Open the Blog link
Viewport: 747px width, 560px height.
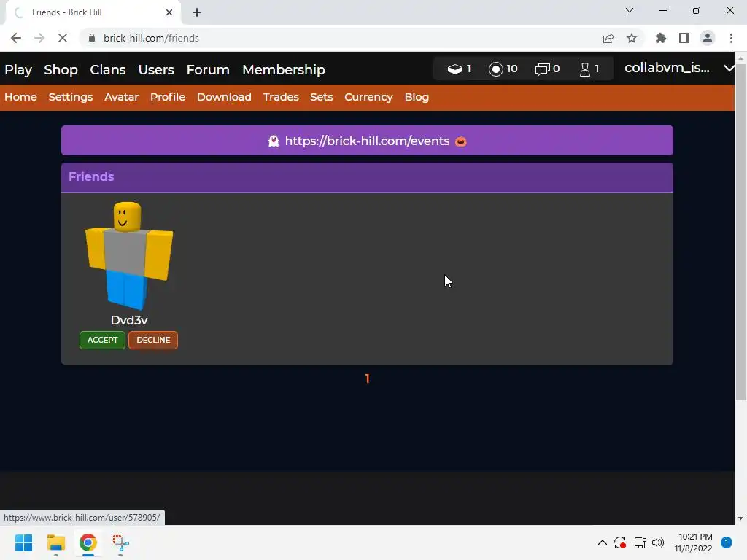(417, 97)
